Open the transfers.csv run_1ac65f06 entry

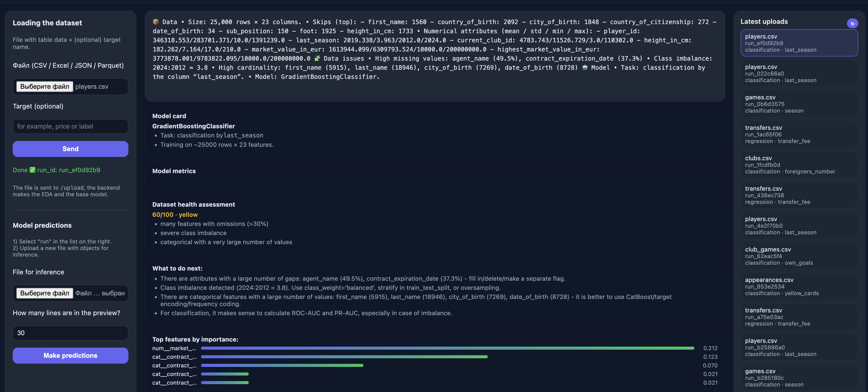pyautogui.click(x=799, y=134)
